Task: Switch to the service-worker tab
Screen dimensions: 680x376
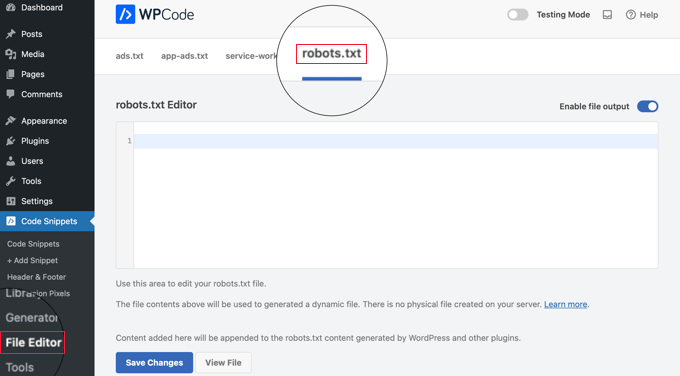Action: [251, 56]
